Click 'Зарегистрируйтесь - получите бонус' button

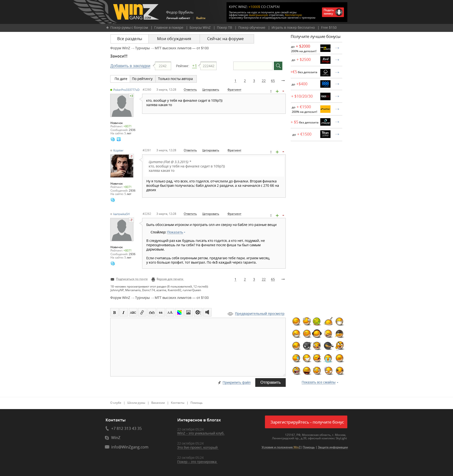pyautogui.click(x=306, y=422)
